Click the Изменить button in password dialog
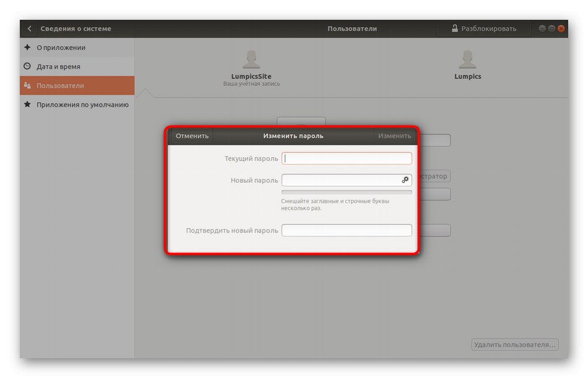The width and height of the screenshot is (588, 378). click(x=394, y=135)
